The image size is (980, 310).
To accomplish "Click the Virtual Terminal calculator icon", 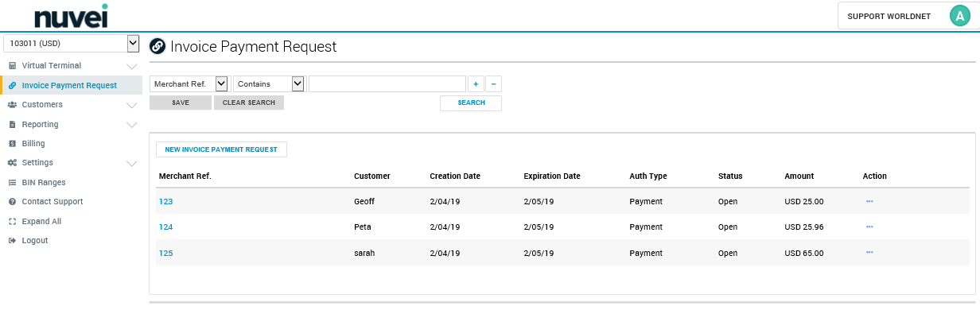I will coord(13,66).
